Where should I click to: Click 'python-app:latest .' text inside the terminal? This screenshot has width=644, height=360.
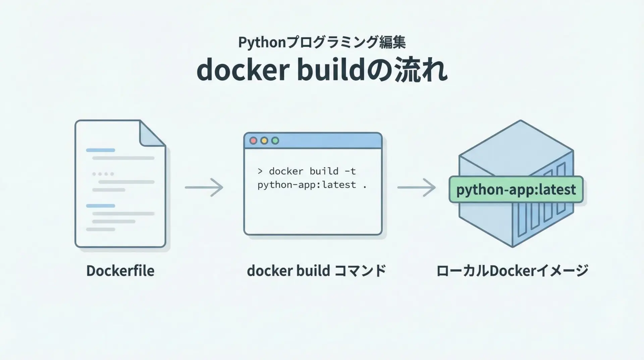tap(312, 185)
